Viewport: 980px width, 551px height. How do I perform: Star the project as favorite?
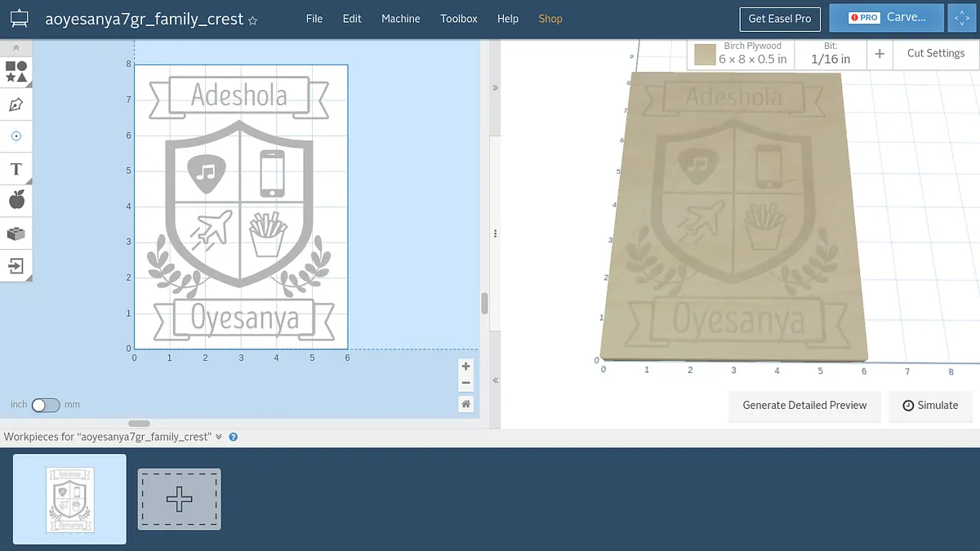[253, 20]
